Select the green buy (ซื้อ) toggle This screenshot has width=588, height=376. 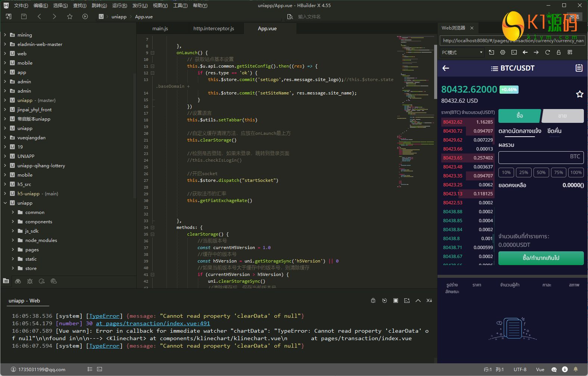519,116
